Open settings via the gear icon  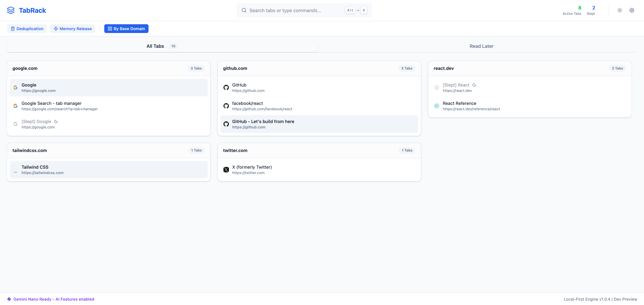pos(632,10)
